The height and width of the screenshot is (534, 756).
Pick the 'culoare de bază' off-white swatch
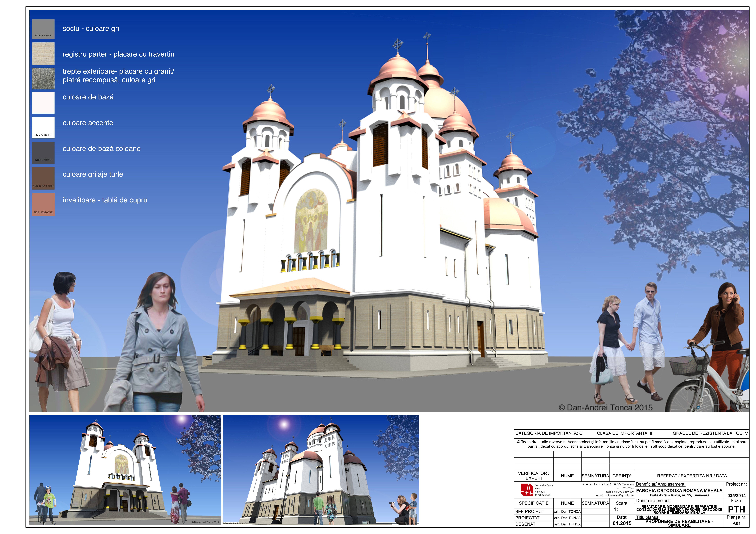point(43,103)
